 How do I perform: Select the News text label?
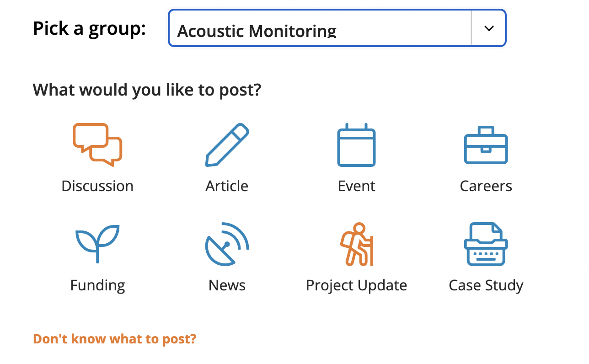pos(227,285)
